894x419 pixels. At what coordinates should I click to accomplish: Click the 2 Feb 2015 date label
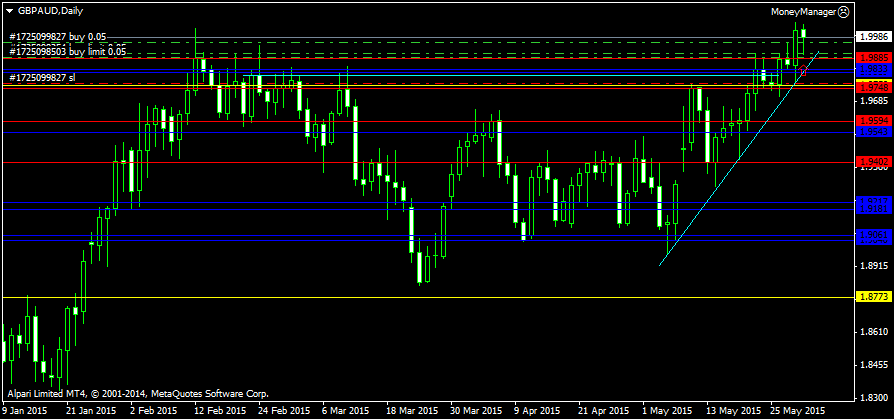click(x=153, y=410)
